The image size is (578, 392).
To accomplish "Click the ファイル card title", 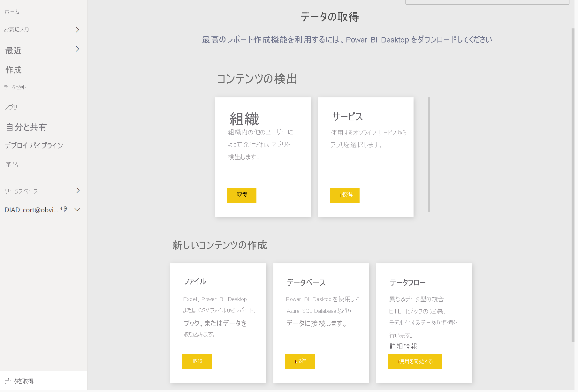I will coord(194,281).
